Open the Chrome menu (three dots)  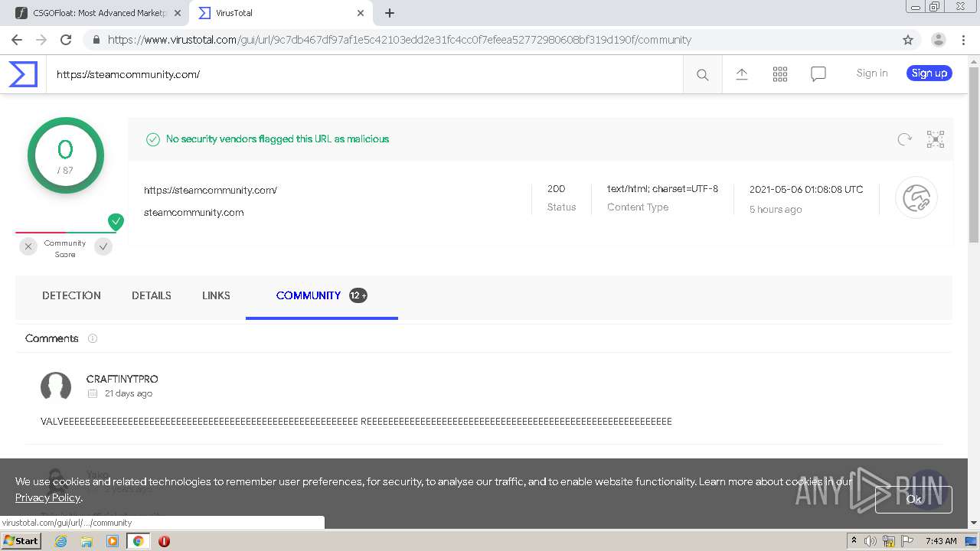(962, 40)
